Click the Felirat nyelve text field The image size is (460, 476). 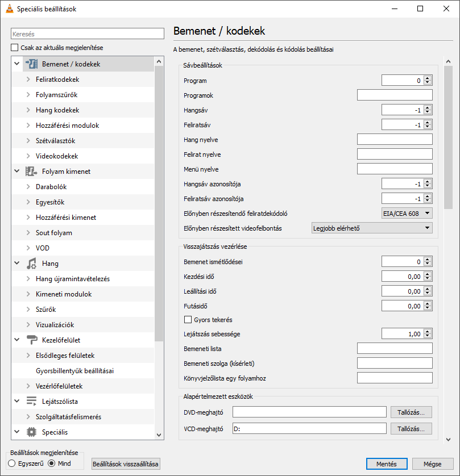tap(395, 154)
